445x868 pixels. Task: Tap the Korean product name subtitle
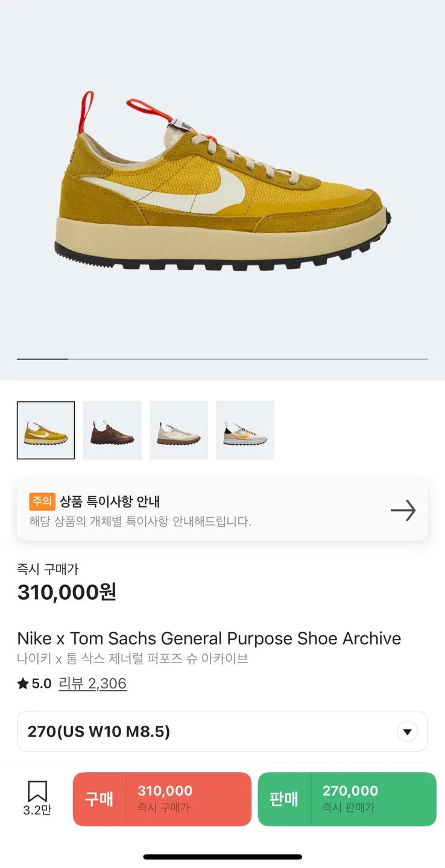pyautogui.click(x=133, y=659)
